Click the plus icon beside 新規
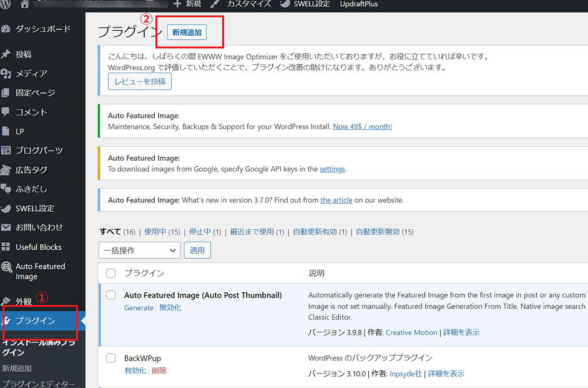588x388 pixels. click(x=177, y=4)
